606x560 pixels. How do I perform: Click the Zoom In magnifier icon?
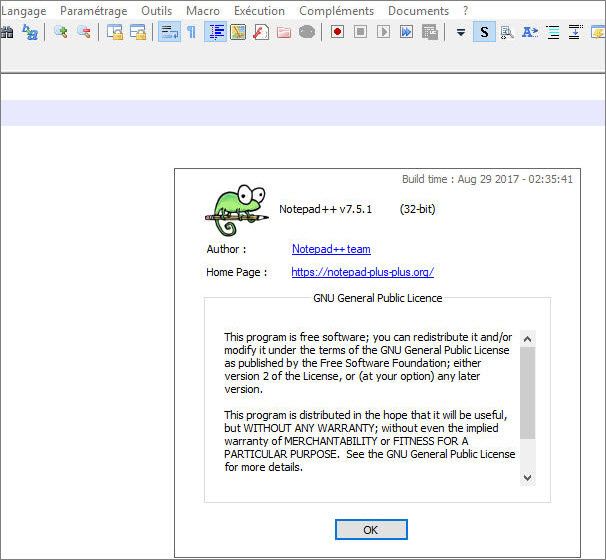[x=61, y=32]
